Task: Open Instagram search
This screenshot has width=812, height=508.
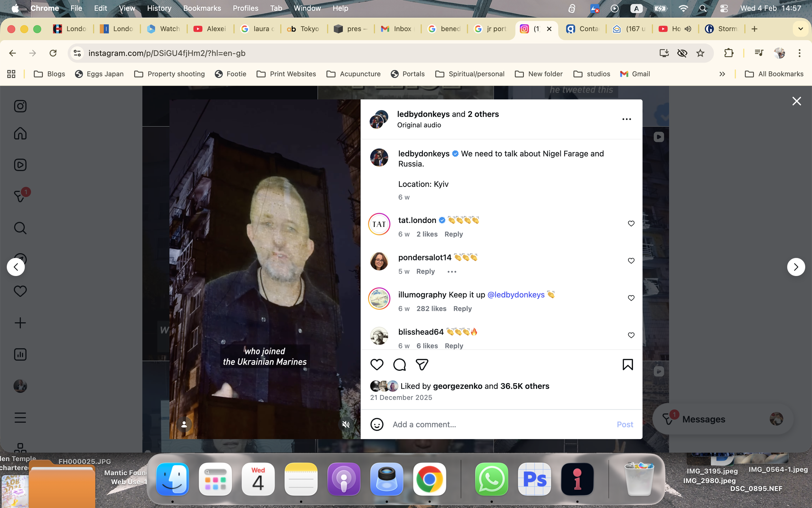Action: 20,228
